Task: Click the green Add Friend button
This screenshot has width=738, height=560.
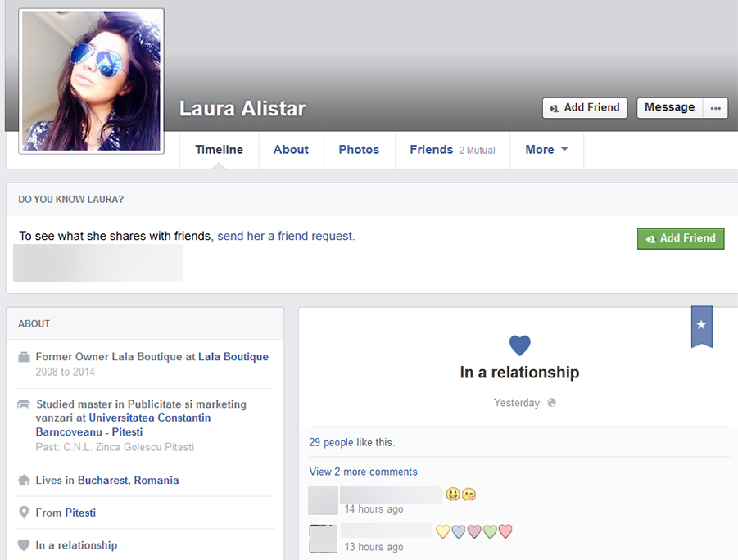Action: coord(681,238)
